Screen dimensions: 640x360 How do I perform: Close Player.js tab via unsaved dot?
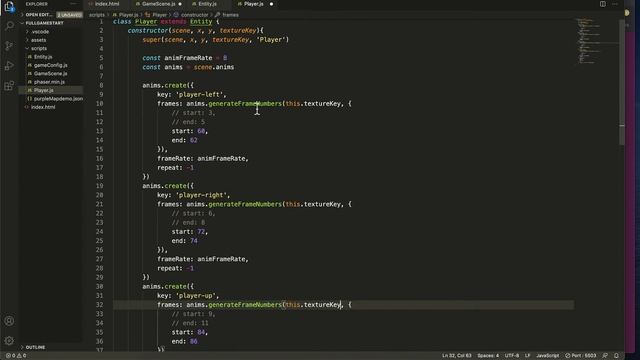(271, 4)
